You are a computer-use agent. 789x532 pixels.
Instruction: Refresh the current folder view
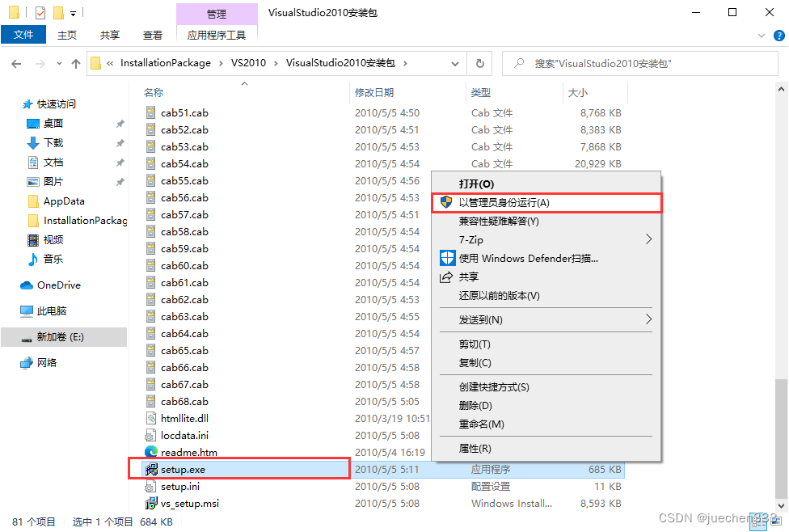479,63
